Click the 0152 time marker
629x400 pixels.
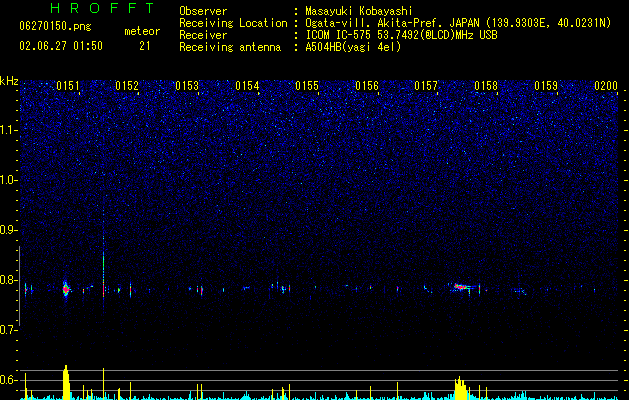tap(127, 86)
